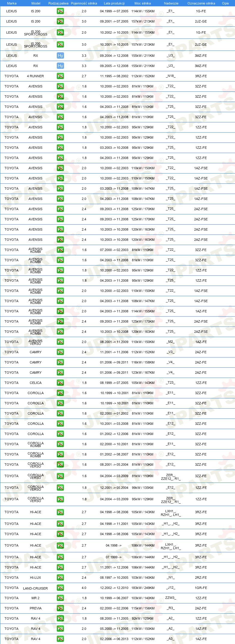Click fuel icon in Avensis Verso row

tap(60, 342)
